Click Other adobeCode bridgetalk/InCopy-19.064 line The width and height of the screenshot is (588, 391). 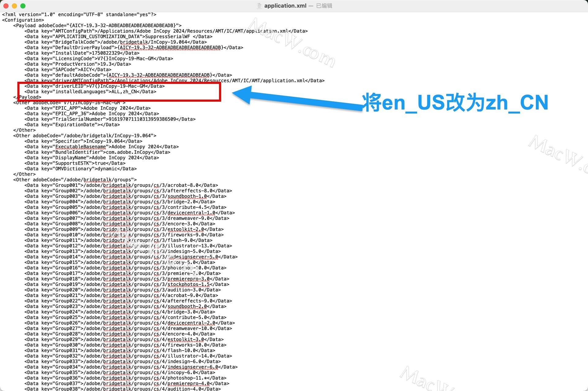85,136
